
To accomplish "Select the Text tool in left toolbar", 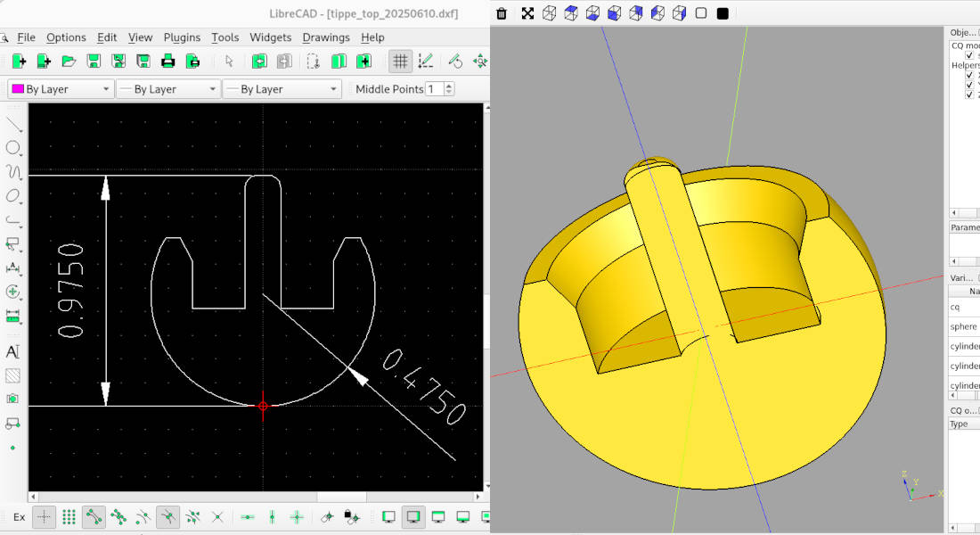I will point(12,351).
